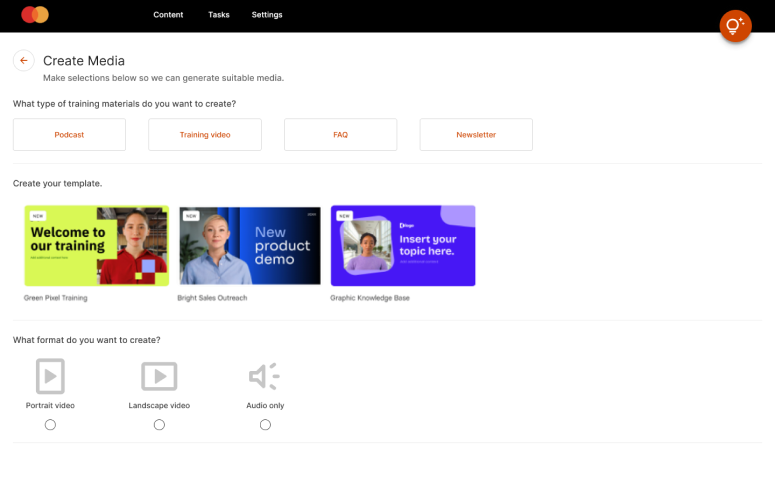Select the Bright Sales Outreach template
The height and width of the screenshot is (484, 775).
click(x=250, y=246)
